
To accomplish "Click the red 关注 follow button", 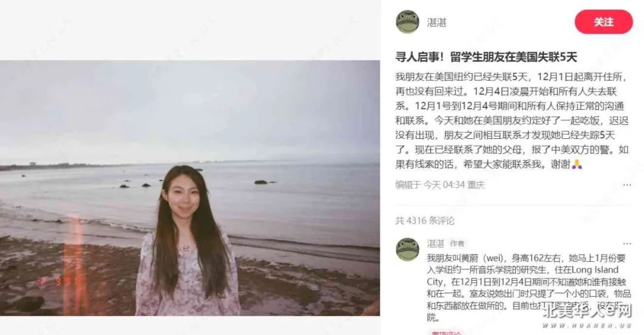I will (603, 22).
